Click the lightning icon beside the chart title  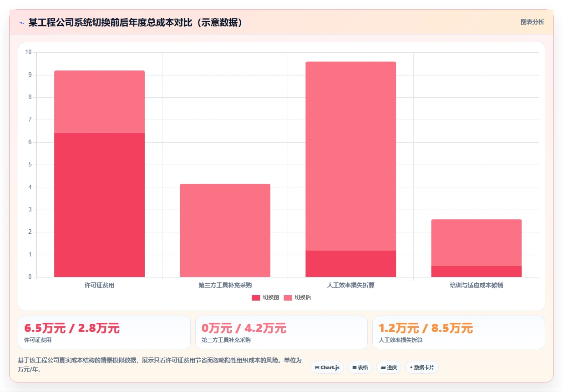21,23
